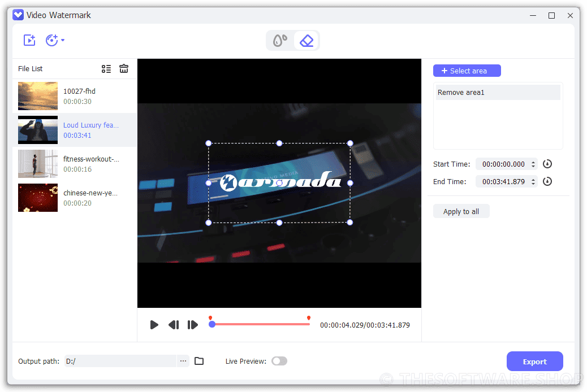Close the Video Watermark window
The width and height of the screenshot is (587, 392).
[570, 15]
